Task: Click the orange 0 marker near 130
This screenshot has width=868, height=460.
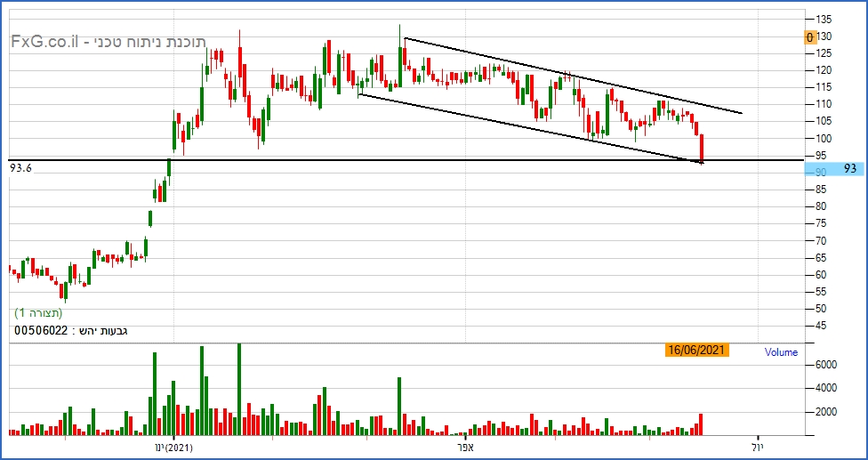Action: click(x=810, y=37)
